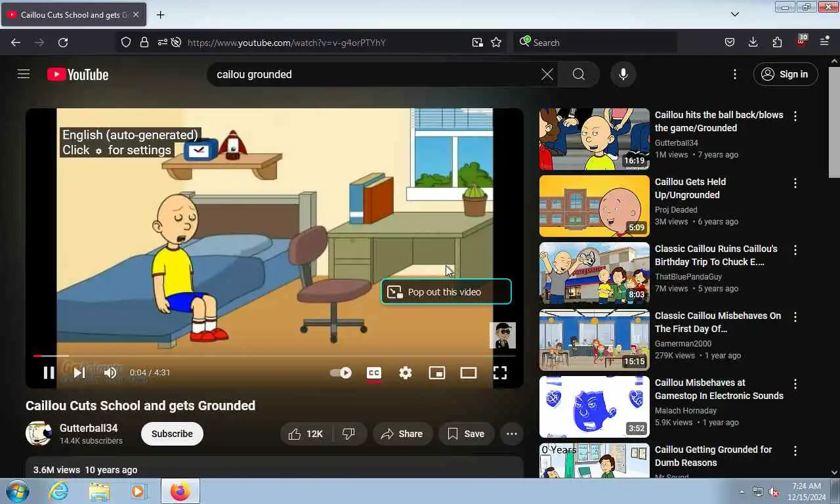Reload the page

point(63,42)
